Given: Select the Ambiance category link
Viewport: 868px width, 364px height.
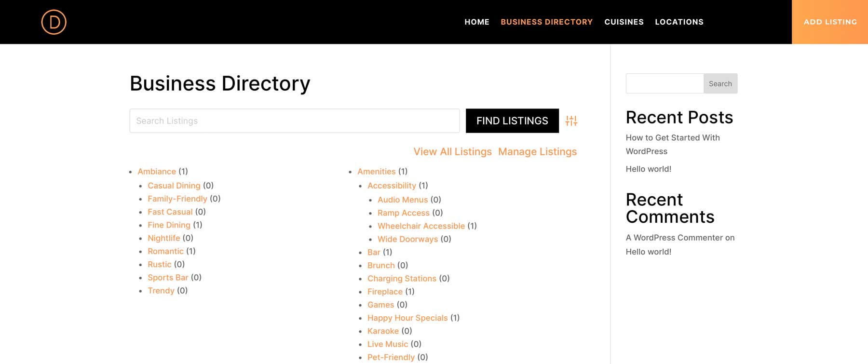Looking at the screenshot, I should point(157,171).
